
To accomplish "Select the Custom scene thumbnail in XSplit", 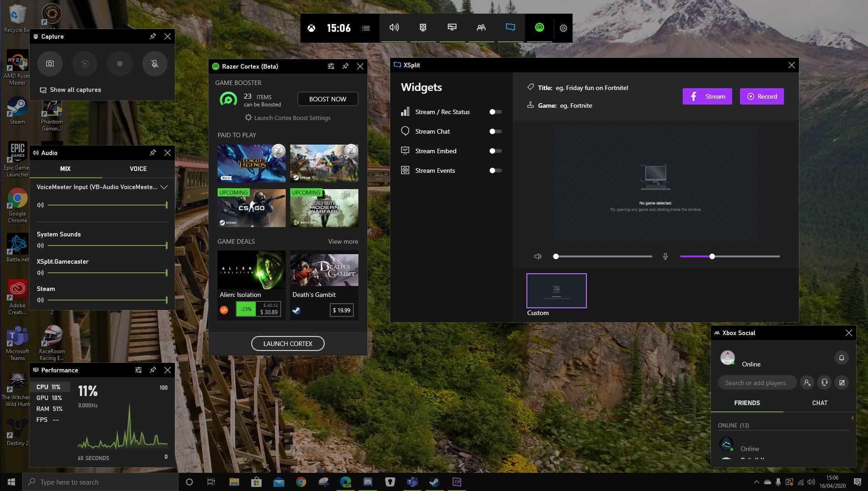I will click(556, 290).
